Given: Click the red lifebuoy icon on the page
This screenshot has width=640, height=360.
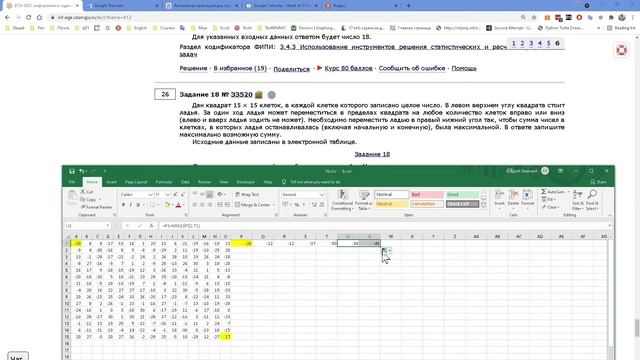Looking at the screenshot, I should [x=622, y=50].
